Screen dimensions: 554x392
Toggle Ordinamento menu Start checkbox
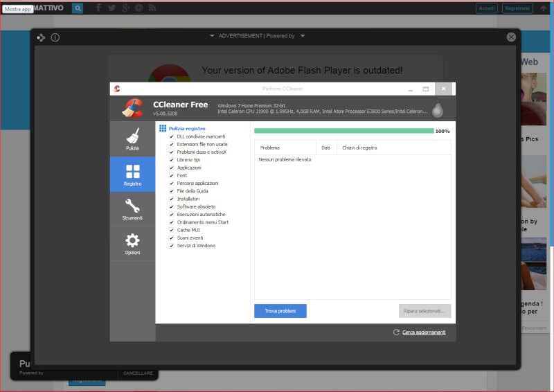171,222
